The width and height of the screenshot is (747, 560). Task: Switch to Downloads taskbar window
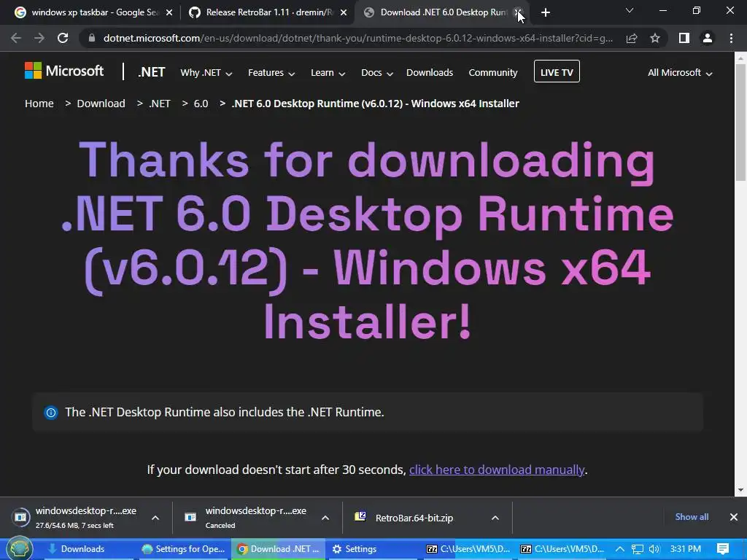click(83, 549)
